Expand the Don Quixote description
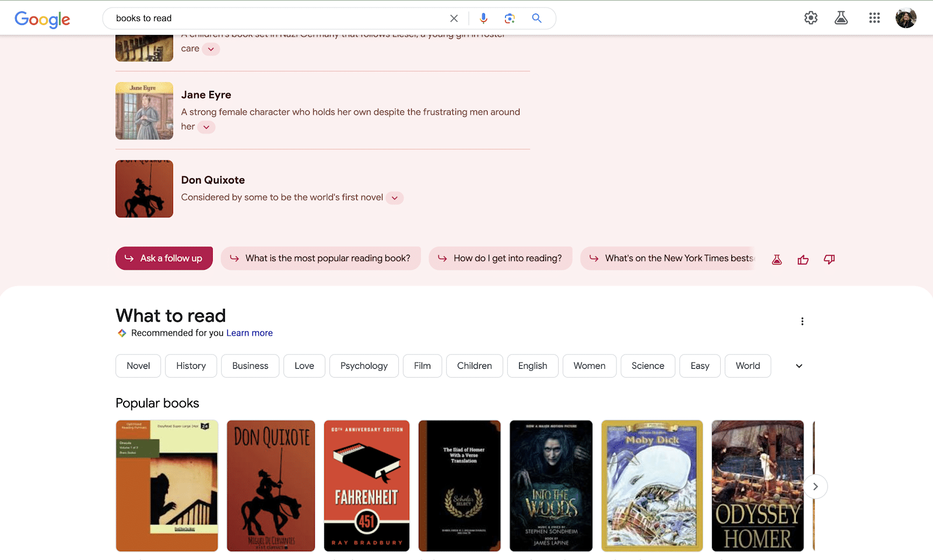The width and height of the screenshot is (933, 560). point(395,198)
